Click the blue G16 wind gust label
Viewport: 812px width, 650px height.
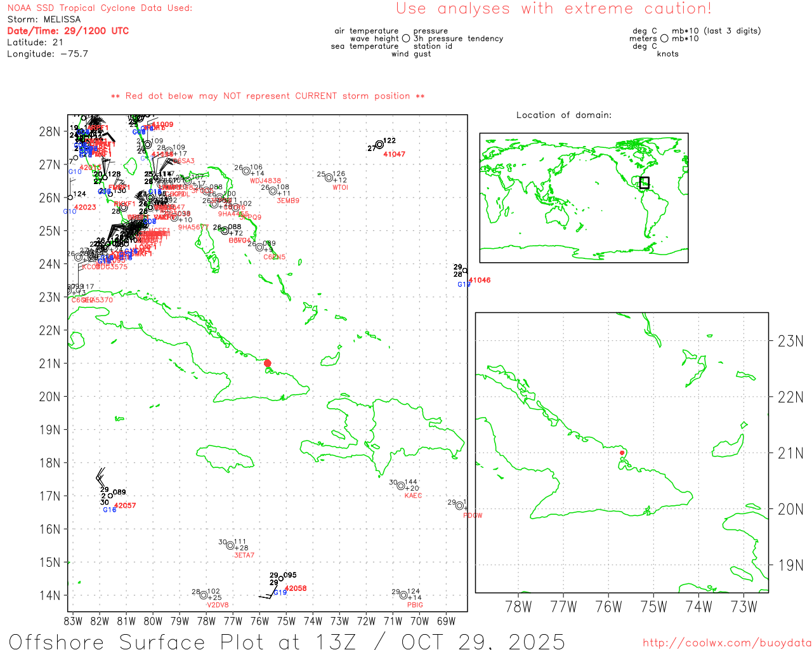[110, 510]
